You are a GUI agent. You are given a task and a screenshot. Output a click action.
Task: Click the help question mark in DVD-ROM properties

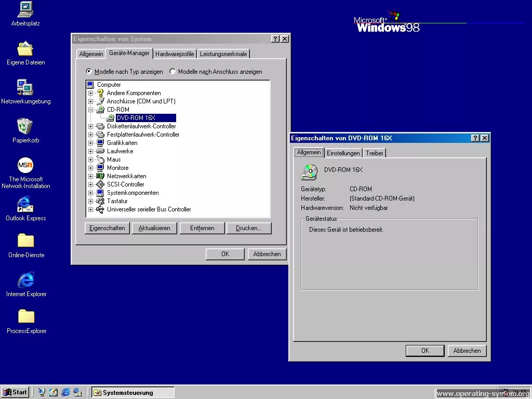475,138
